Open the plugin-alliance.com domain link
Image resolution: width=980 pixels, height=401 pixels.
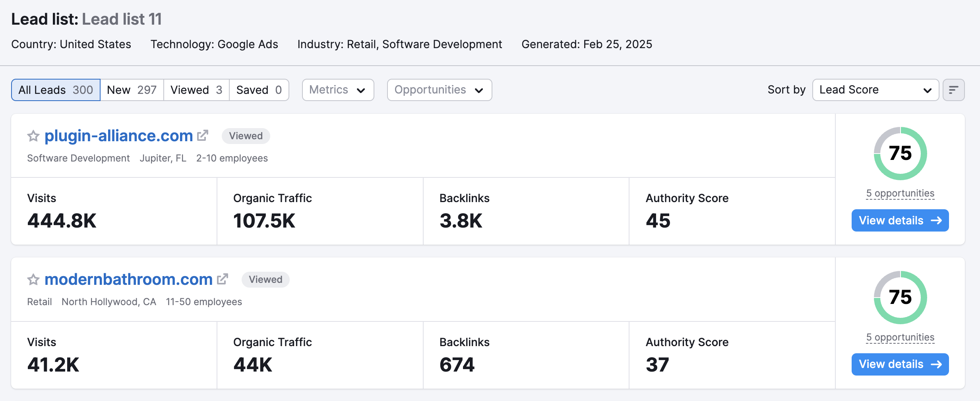coord(118,136)
